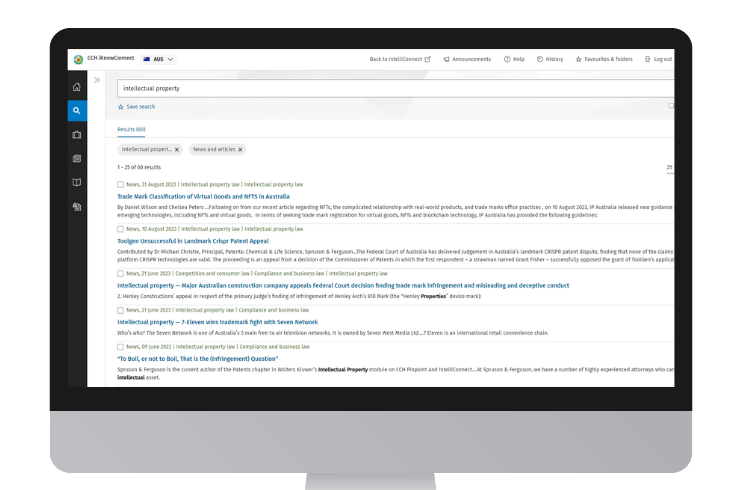
Task: Select the Search icon in sidebar
Action: coord(77,111)
